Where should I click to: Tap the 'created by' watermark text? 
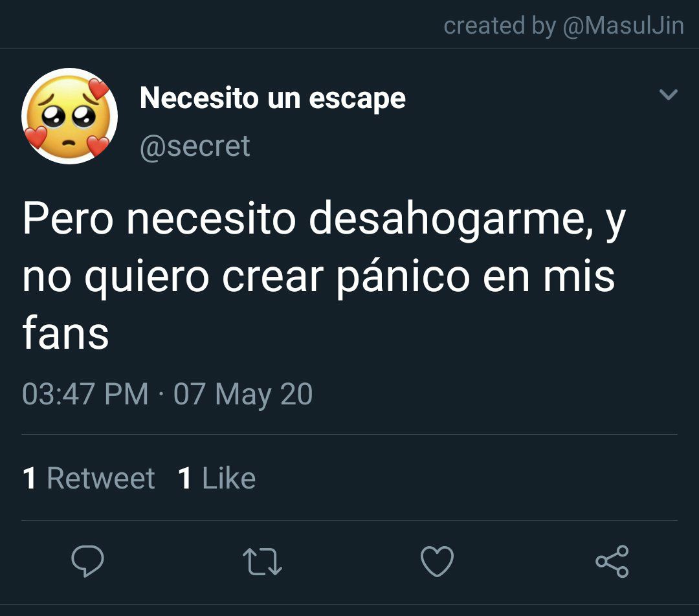click(x=500, y=25)
